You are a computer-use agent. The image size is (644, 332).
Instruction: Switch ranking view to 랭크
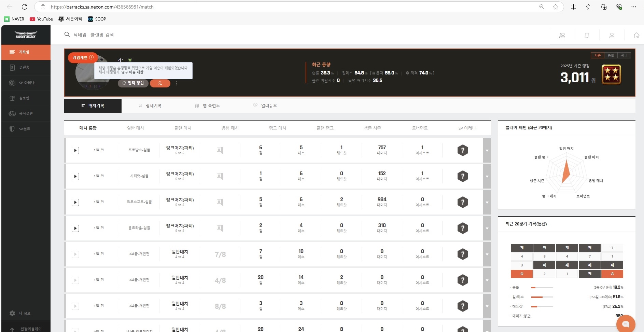[x=624, y=55]
